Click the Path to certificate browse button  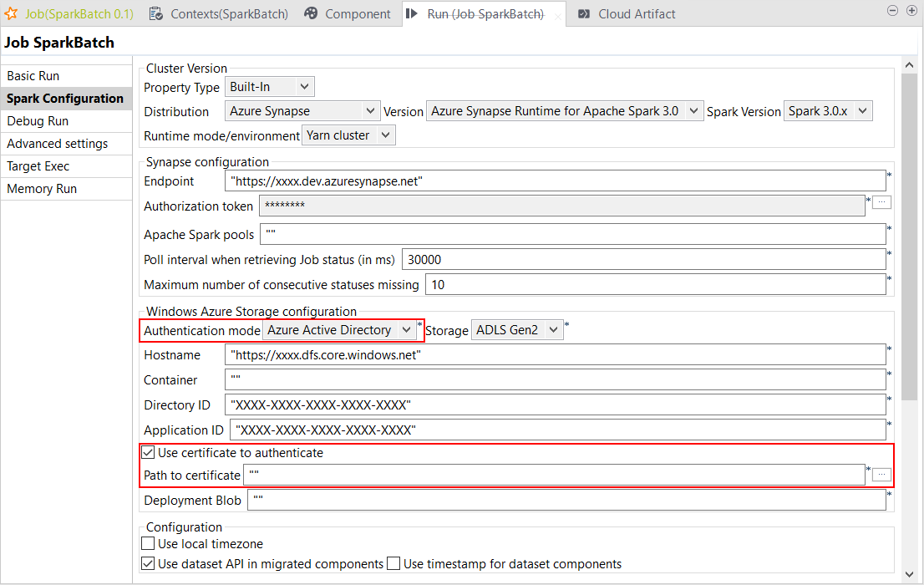point(881,475)
